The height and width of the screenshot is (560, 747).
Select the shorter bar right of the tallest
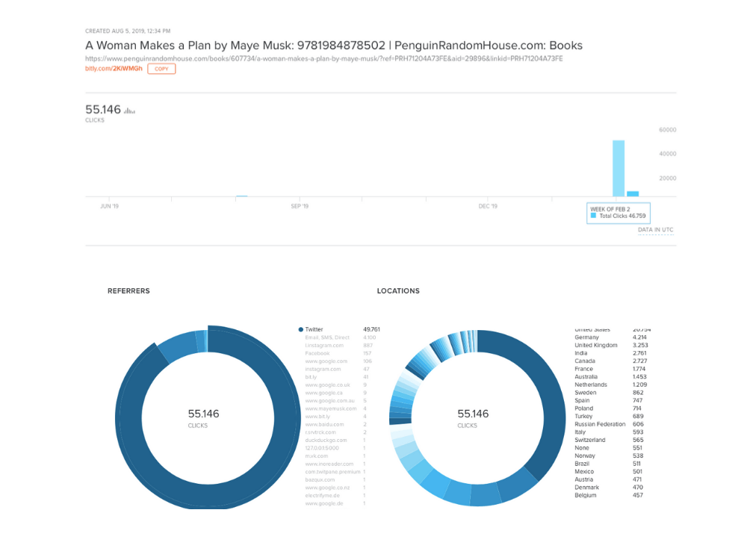point(633,193)
